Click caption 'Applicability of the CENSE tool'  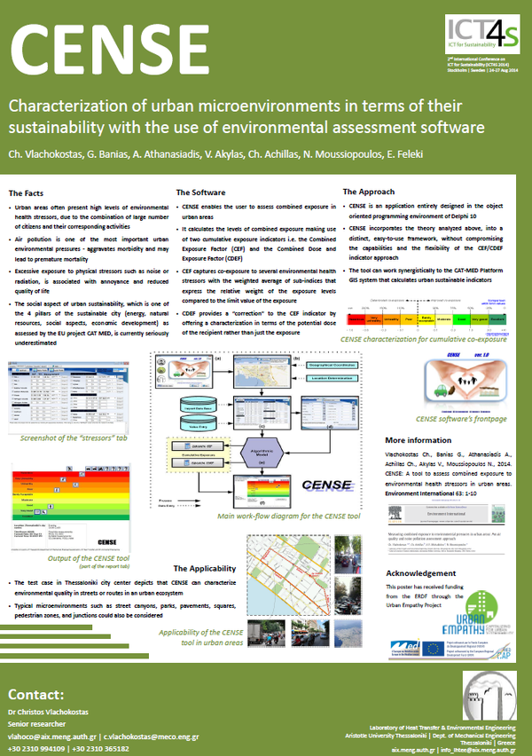pyautogui.click(x=201, y=637)
